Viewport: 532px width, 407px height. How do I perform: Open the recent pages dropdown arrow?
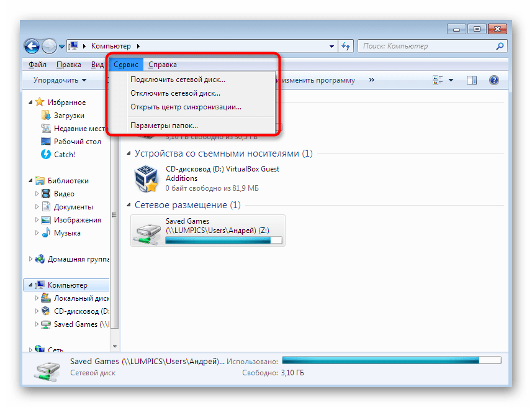pyautogui.click(x=61, y=47)
